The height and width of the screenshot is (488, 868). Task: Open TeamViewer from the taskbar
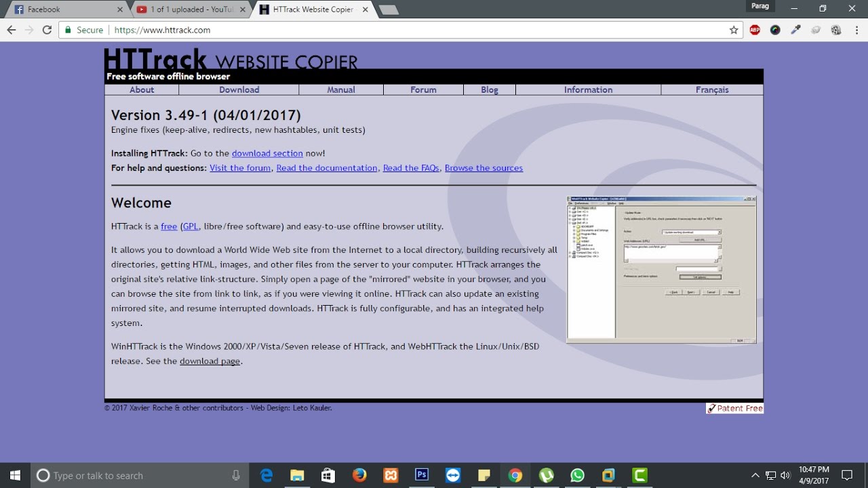453,475
